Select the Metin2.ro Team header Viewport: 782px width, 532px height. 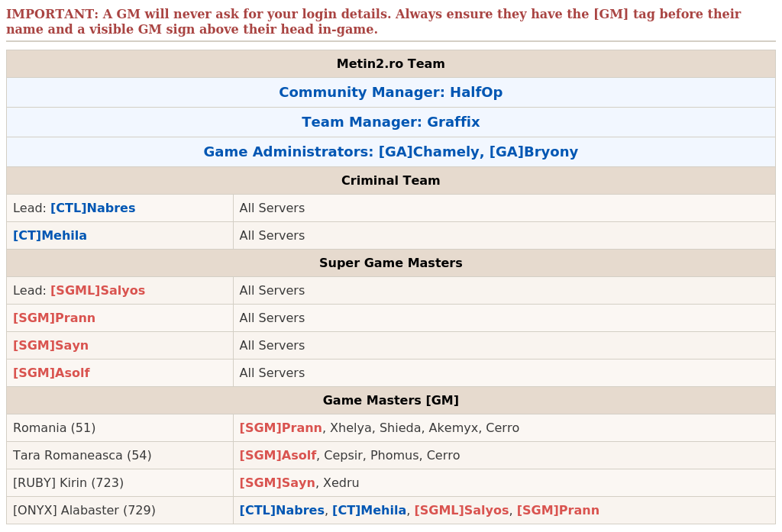390,64
